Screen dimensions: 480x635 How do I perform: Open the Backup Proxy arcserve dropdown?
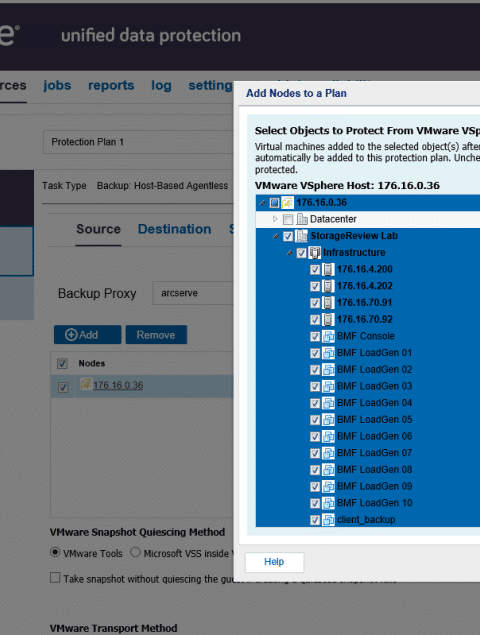(193, 293)
